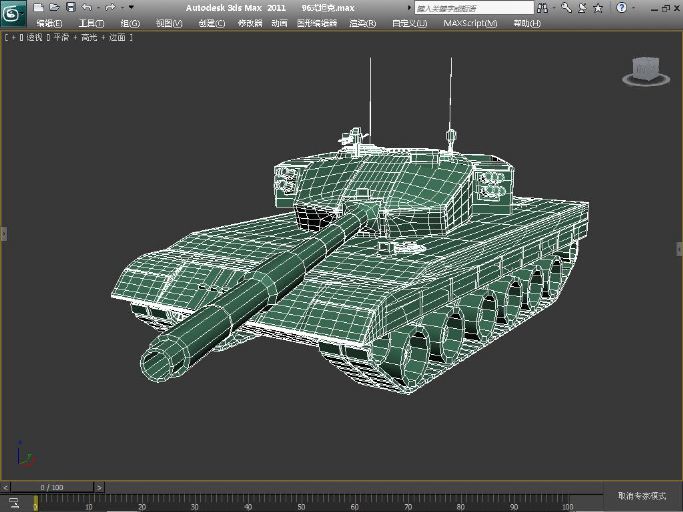Click the previous frame arrow on time slider
Screen dimensions: 683x512
point(5,487)
